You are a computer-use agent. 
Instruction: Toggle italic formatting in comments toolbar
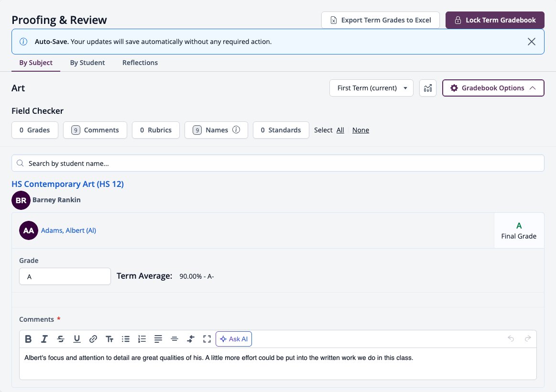coord(44,339)
